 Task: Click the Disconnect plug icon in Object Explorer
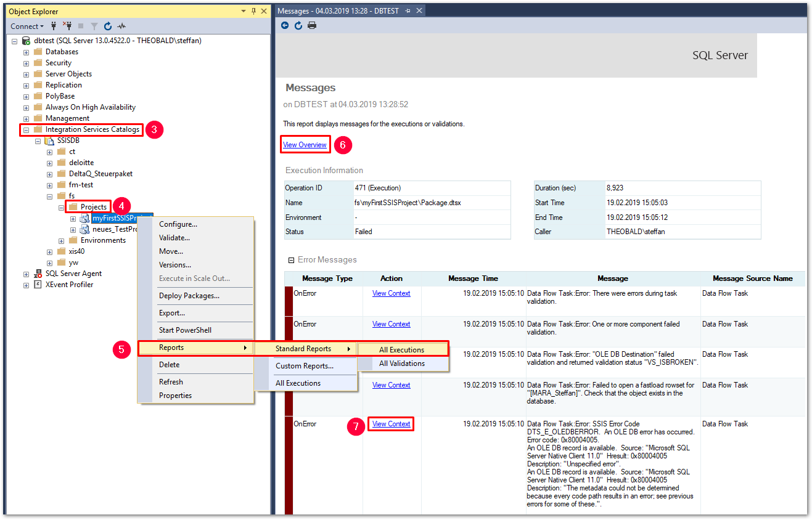coord(67,26)
